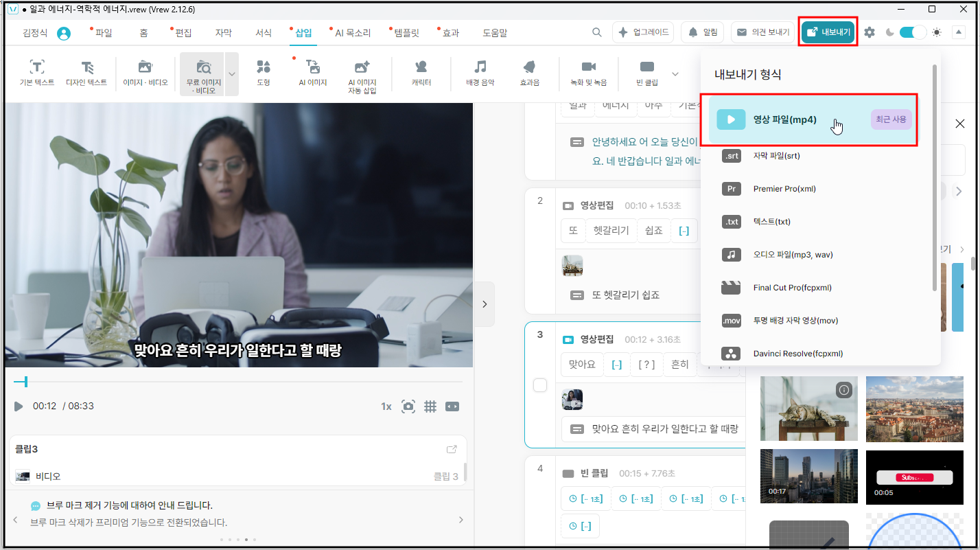
Task: Open the 파일 menu tab
Action: pyautogui.click(x=104, y=33)
